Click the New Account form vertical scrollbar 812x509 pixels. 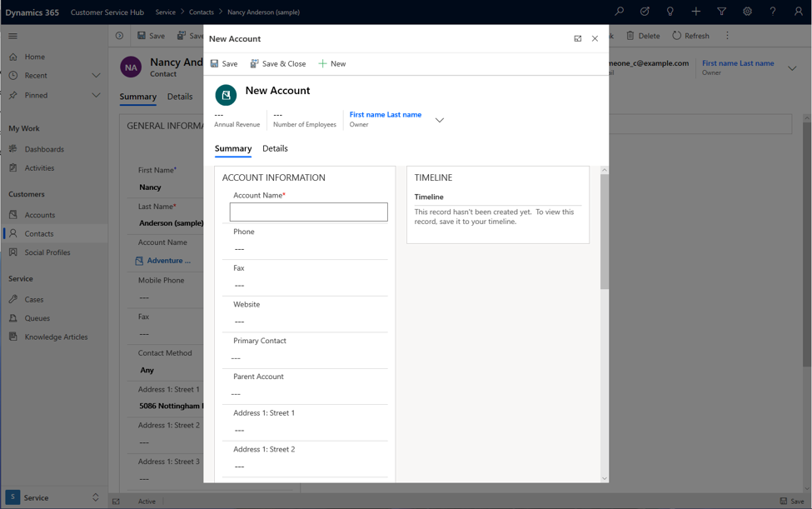point(605,233)
